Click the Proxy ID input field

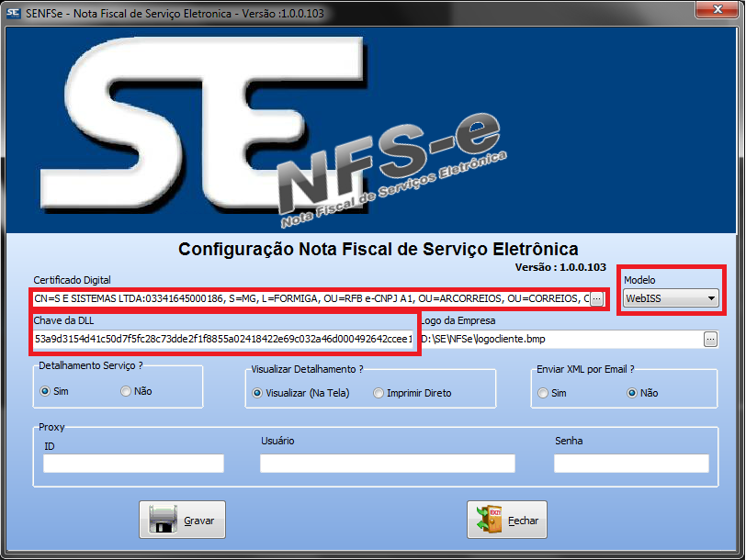click(x=133, y=464)
